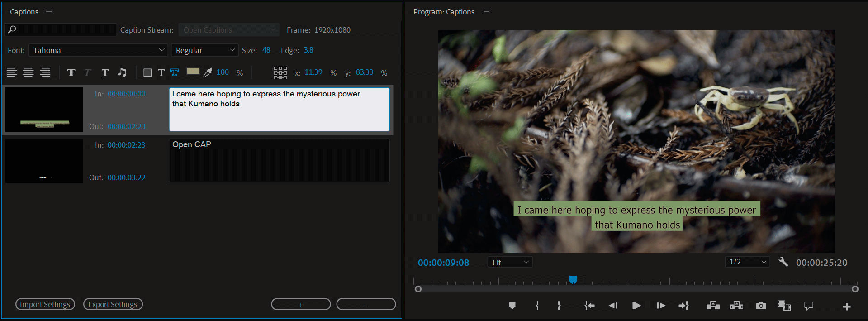The height and width of the screenshot is (321, 868).
Task: Go to Out point
Action: point(683,306)
